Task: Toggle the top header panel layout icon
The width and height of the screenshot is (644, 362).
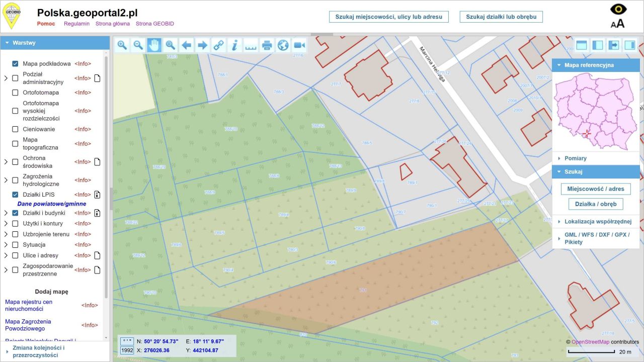Action: tap(582, 45)
